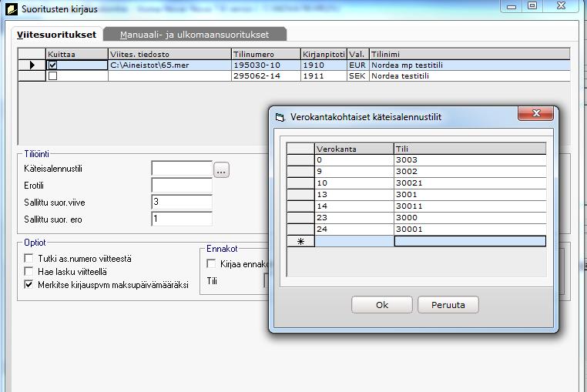Check Kuittaa for the 295062-14 row
The image size is (587, 392).
click(x=53, y=76)
